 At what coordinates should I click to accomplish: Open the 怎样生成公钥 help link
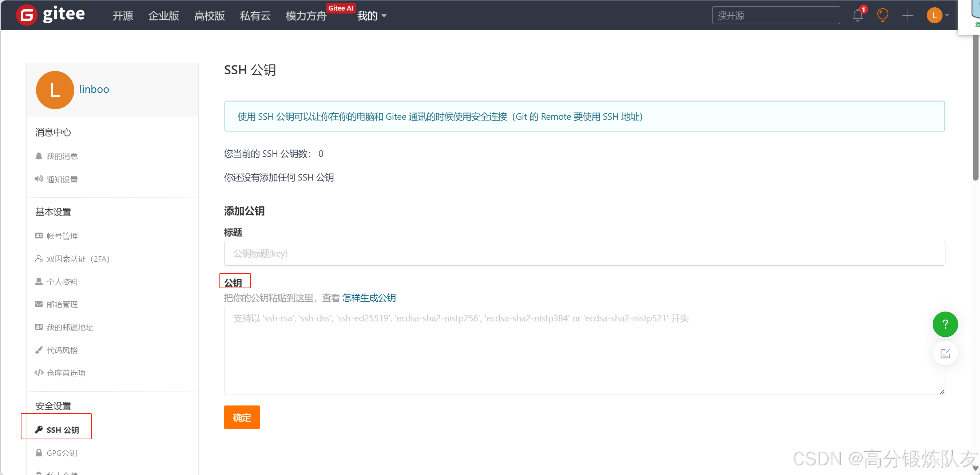click(369, 298)
